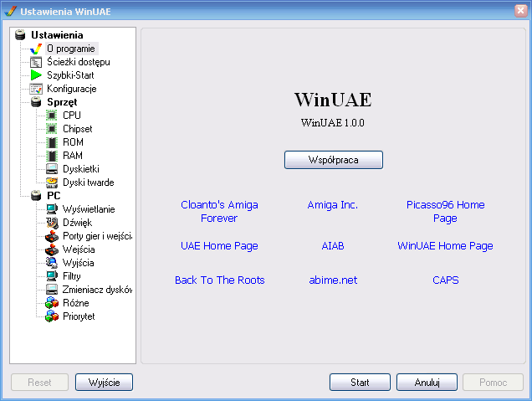This screenshot has width=532, height=401.
Task: Select the PC tree group label
Action: (x=54, y=196)
